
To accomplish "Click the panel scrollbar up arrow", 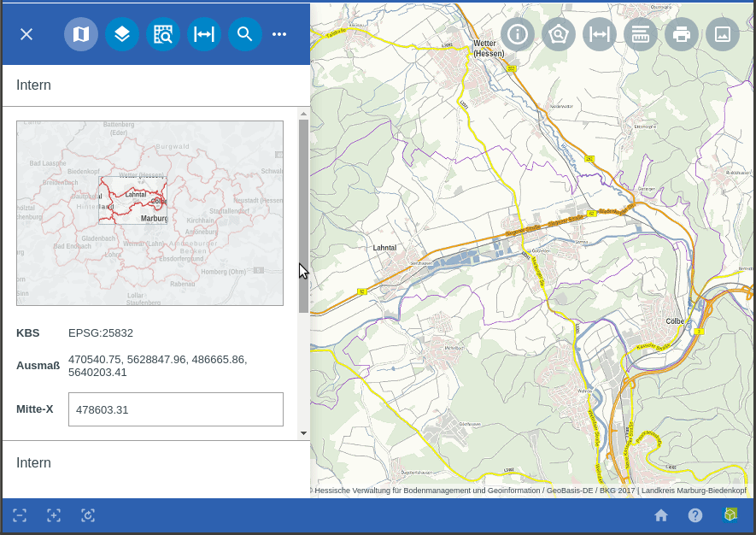I will click(x=303, y=114).
